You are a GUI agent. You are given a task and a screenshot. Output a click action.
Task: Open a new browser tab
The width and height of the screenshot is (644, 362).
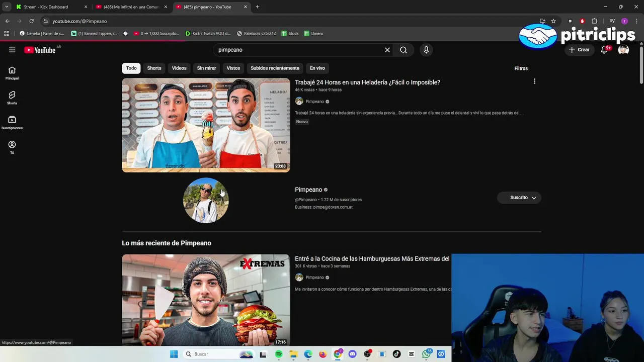pyautogui.click(x=258, y=7)
